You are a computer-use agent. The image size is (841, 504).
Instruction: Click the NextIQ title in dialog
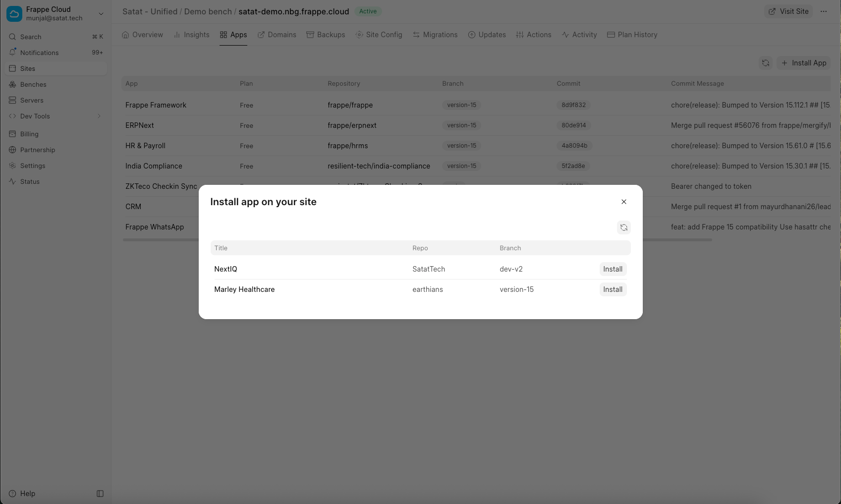225,269
